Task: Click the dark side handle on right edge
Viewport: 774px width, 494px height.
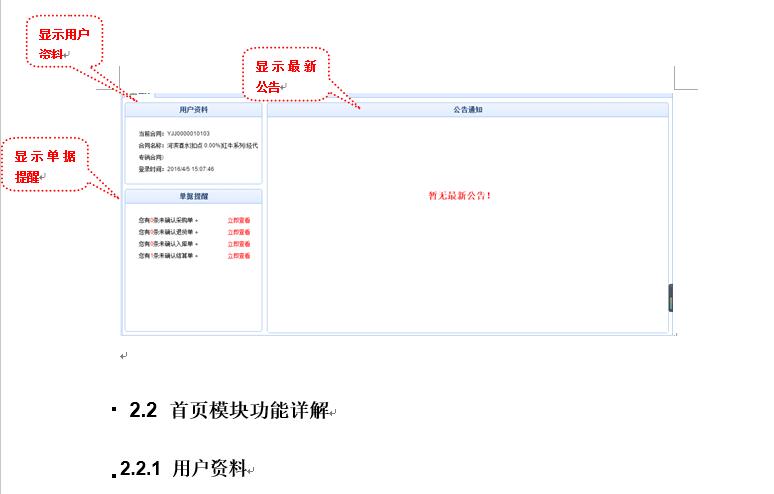Action: tap(671, 298)
